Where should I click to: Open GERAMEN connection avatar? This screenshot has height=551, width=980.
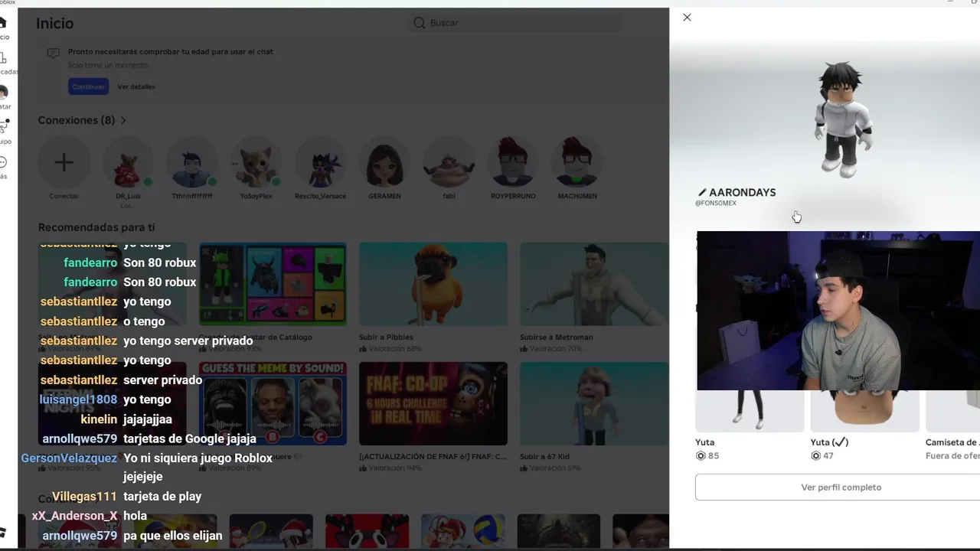(384, 162)
